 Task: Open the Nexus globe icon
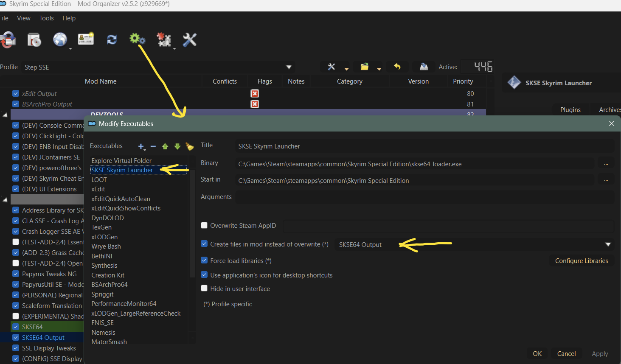coord(60,39)
